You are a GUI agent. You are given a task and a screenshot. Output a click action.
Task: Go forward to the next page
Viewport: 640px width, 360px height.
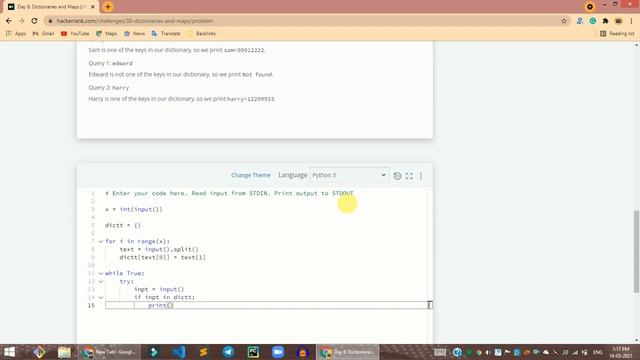pos(22,21)
